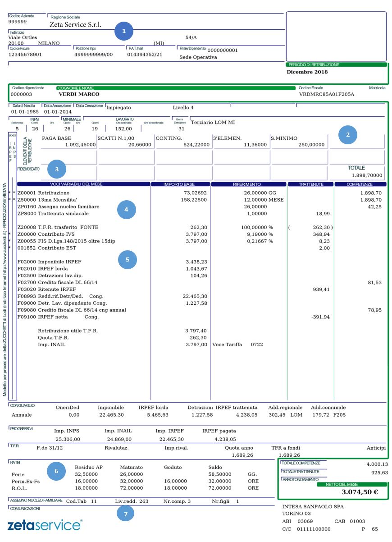Click the contract Terziario LOM MI

tap(213, 122)
